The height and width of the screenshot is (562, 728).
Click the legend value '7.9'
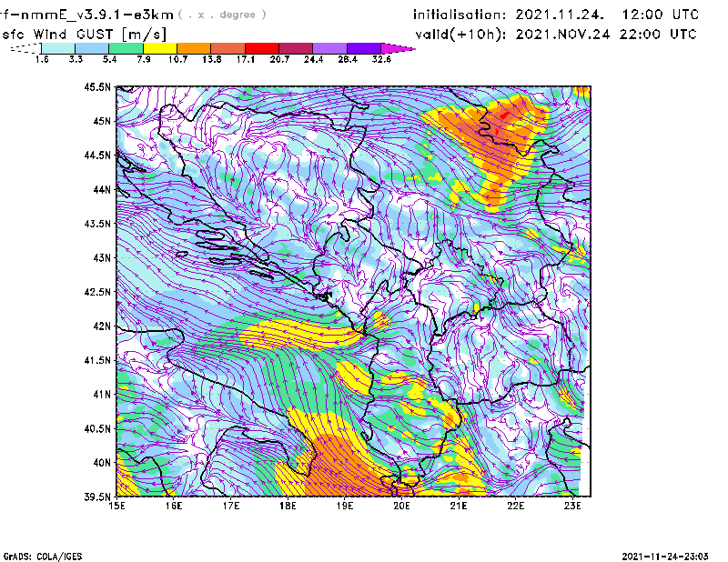tap(144, 59)
